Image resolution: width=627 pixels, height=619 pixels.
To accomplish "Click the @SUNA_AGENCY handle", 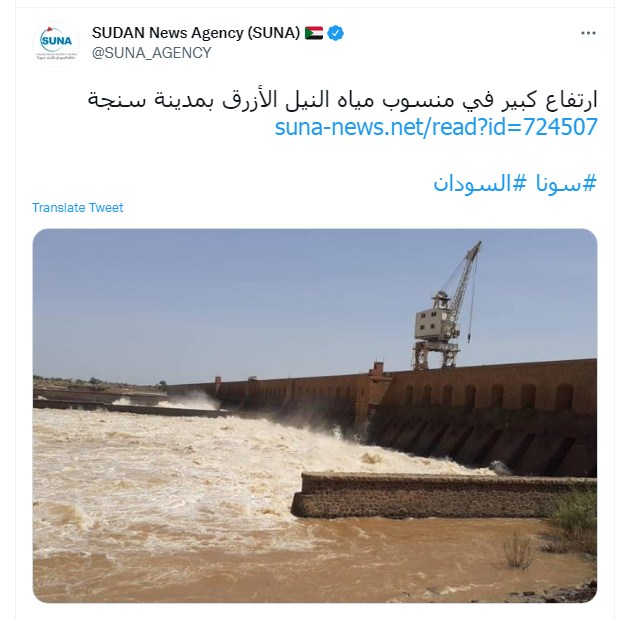I will (x=152, y=53).
